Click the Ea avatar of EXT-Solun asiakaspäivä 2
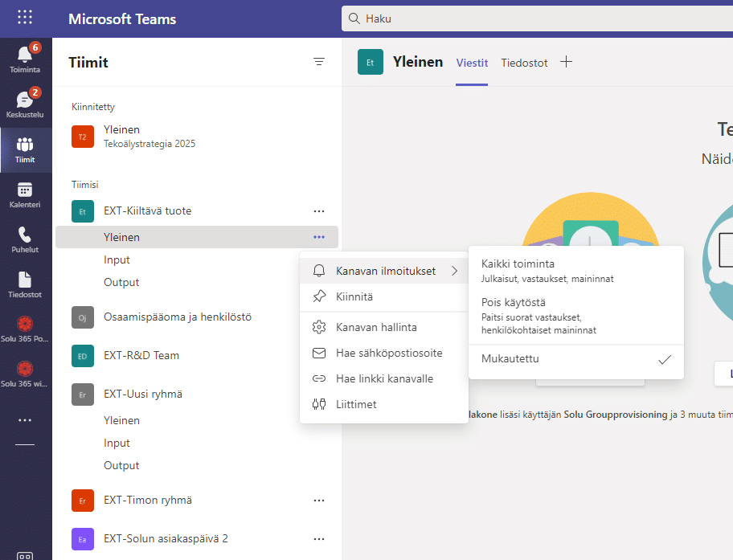 [x=83, y=539]
